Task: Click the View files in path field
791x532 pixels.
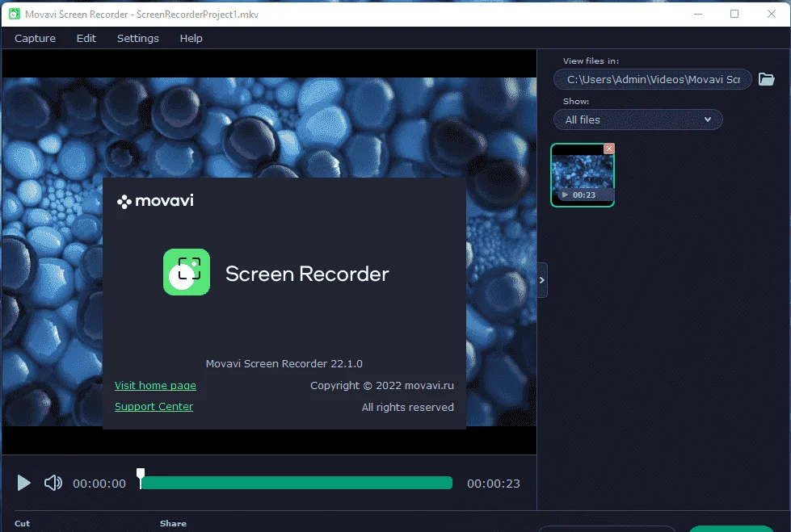Action: point(653,79)
